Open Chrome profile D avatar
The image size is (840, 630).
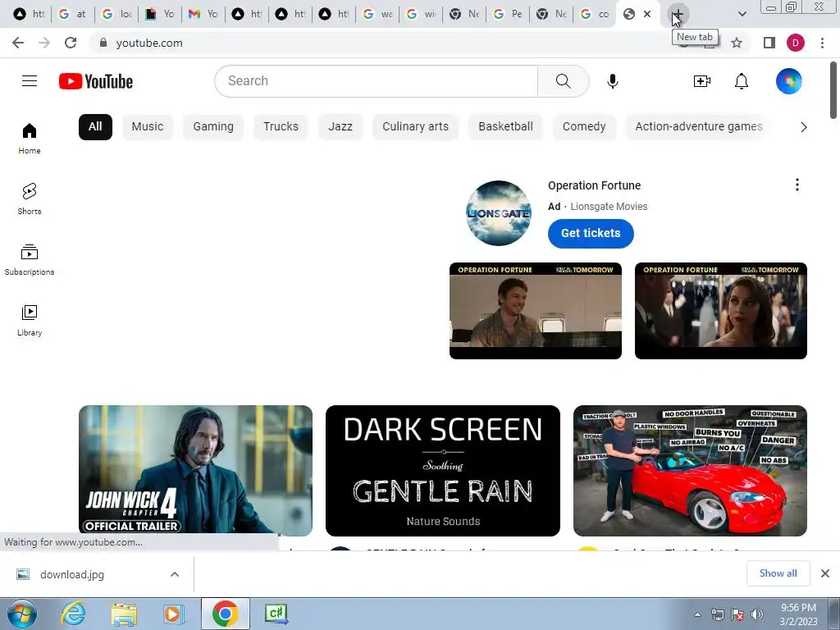[x=796, y=43]
